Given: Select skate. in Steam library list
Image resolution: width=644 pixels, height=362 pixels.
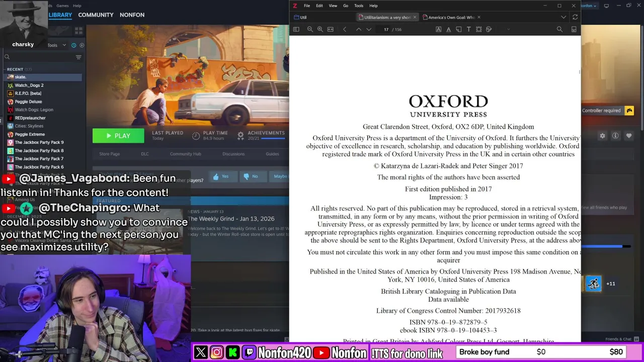Looking at the screenshot, I should click(43, 77).
